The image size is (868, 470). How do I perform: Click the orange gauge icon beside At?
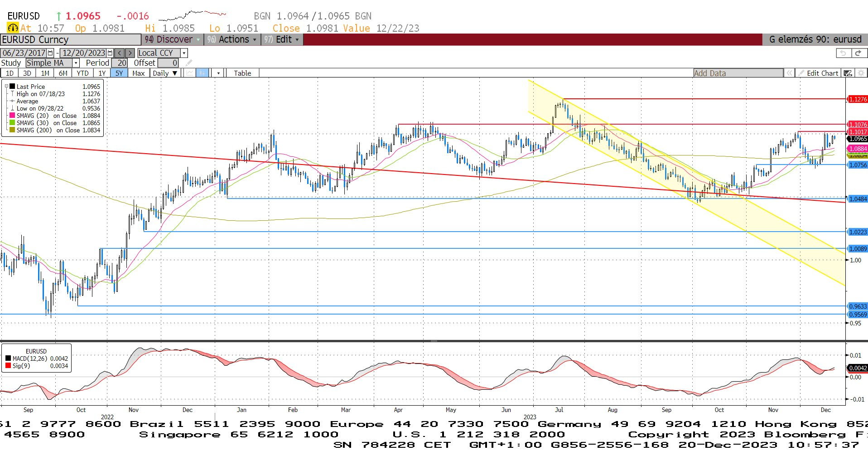point(13,28)
